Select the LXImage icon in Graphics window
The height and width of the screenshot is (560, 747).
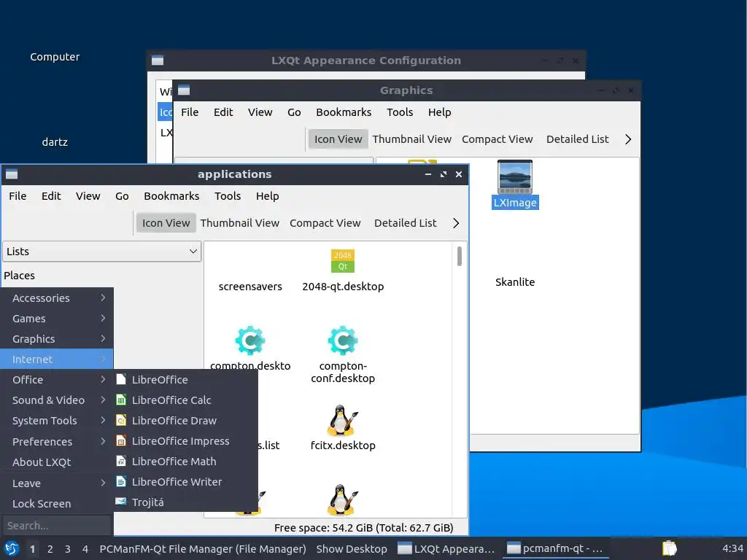pyautogui.click(x=515, y=176)
